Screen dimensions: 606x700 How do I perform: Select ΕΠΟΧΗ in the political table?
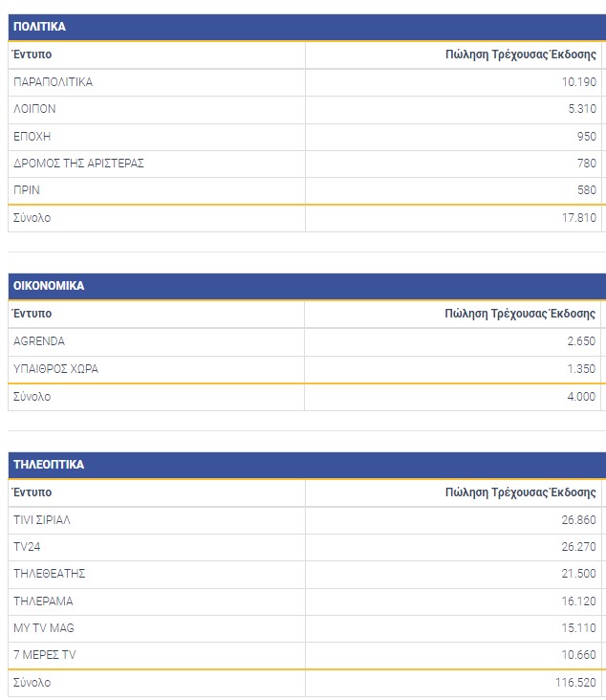(32, 136)
